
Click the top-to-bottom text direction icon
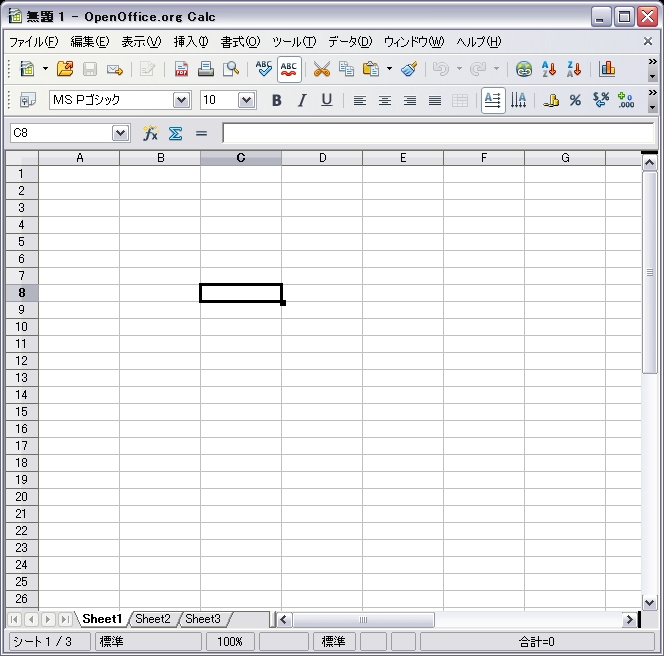tap(518, 100)
